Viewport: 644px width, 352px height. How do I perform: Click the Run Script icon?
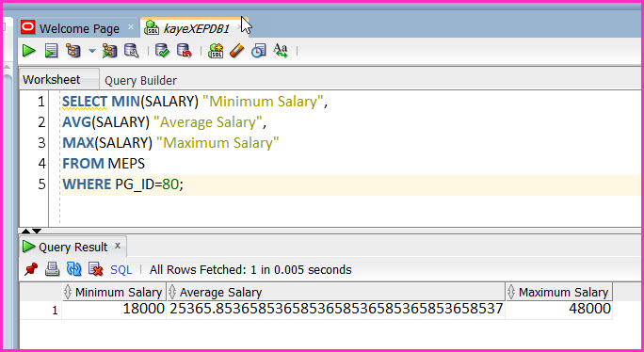click(52, 51)
